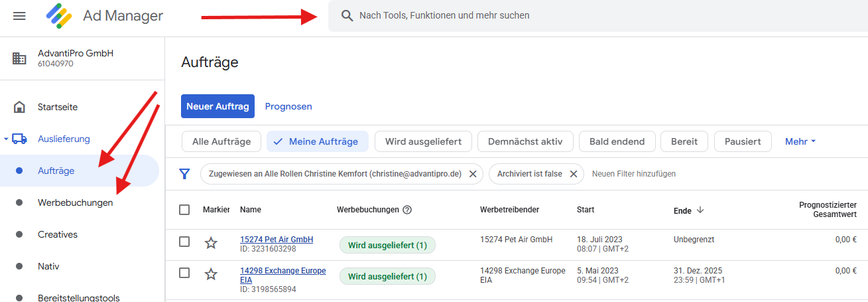Image resolution: width=868 pixels, height=302 pixels.
Task: Focus the Tools and Funktionen search field
Action: pyautogui.click(x=598, y=15)
